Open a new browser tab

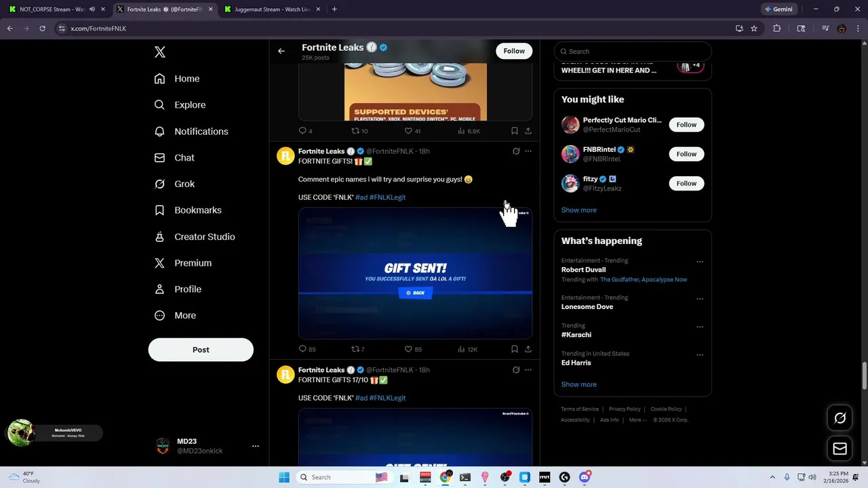(334, 9)
